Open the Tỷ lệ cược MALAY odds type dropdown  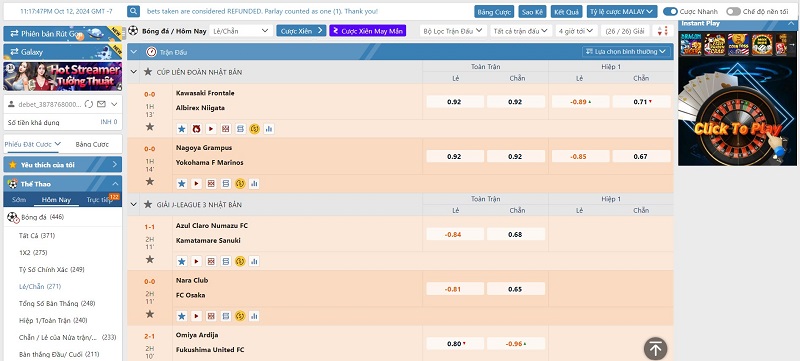click(621, 11)
